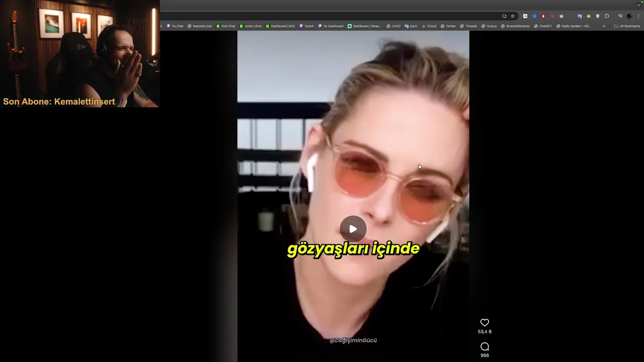
Task: Open the Extensions puzzle icon
Action: tap(607, 16)
